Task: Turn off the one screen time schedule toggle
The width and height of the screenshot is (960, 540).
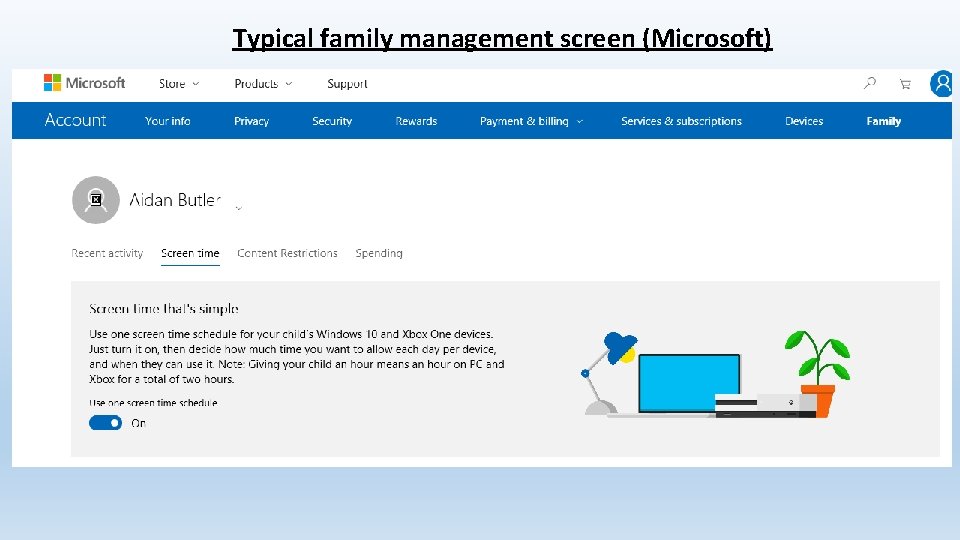Action: coord(105,423)
